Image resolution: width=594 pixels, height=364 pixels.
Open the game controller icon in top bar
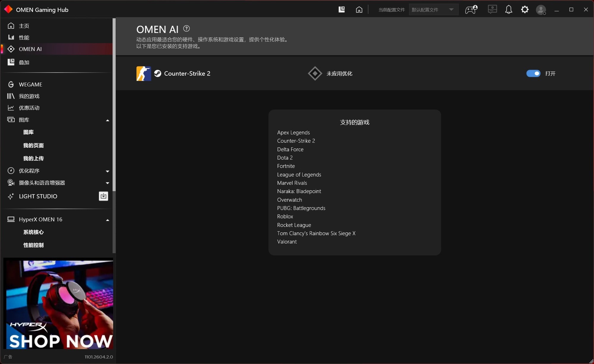coord(471,9)
